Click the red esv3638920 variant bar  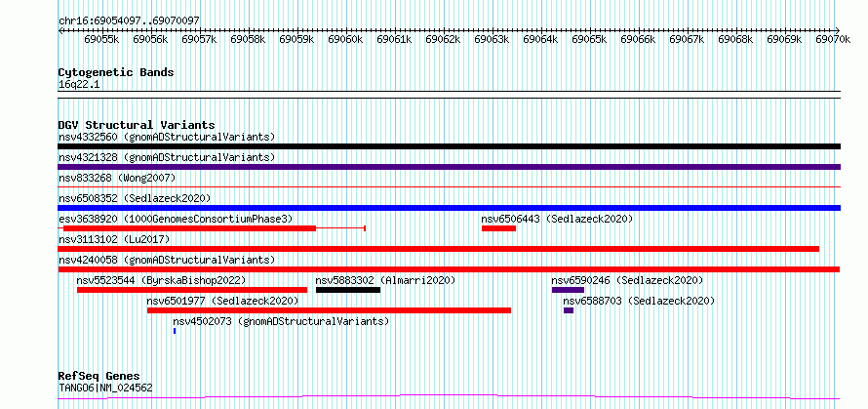pos(189,228)
